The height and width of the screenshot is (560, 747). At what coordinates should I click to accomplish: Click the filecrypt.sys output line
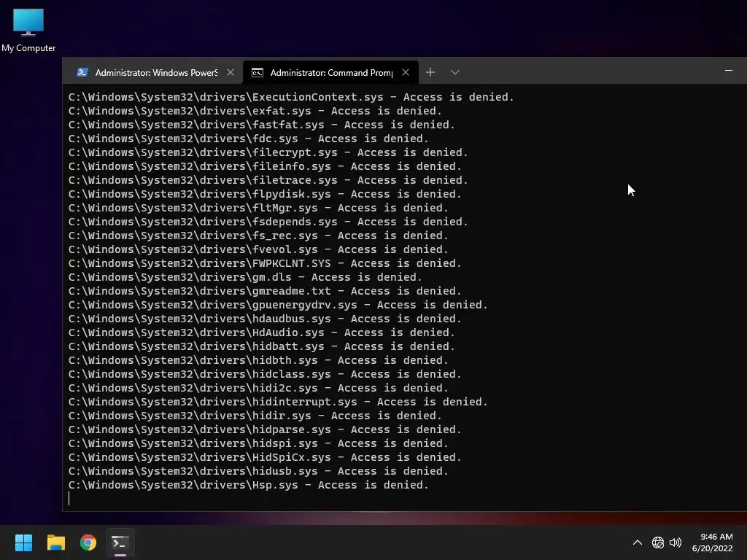click(x=268, y=152)
